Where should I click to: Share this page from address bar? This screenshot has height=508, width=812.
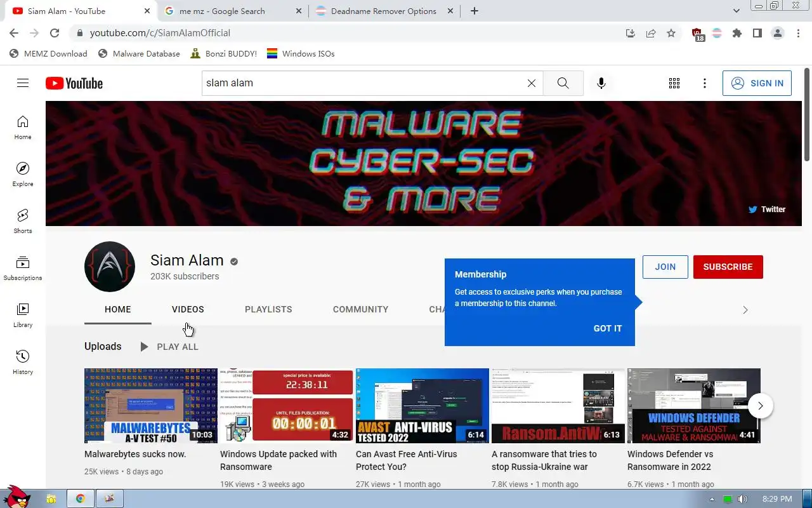pos(651,33)
